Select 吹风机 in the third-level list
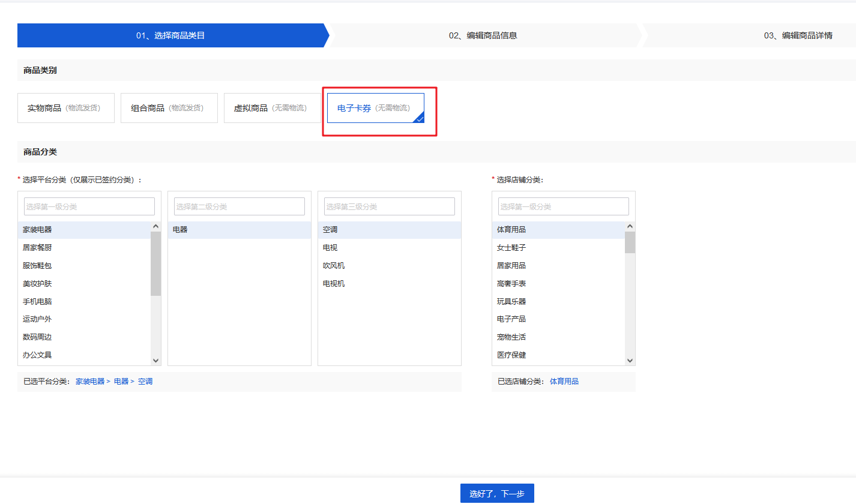 (390, 266)
